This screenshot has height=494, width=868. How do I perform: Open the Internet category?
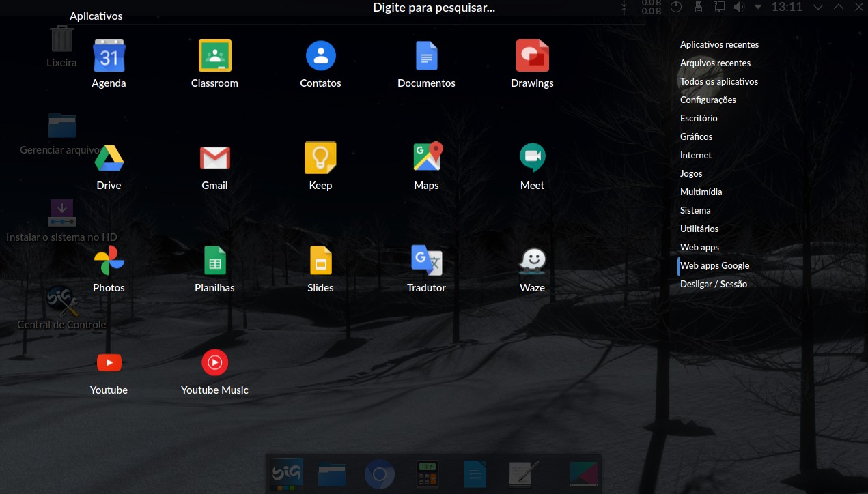point(696,155)
